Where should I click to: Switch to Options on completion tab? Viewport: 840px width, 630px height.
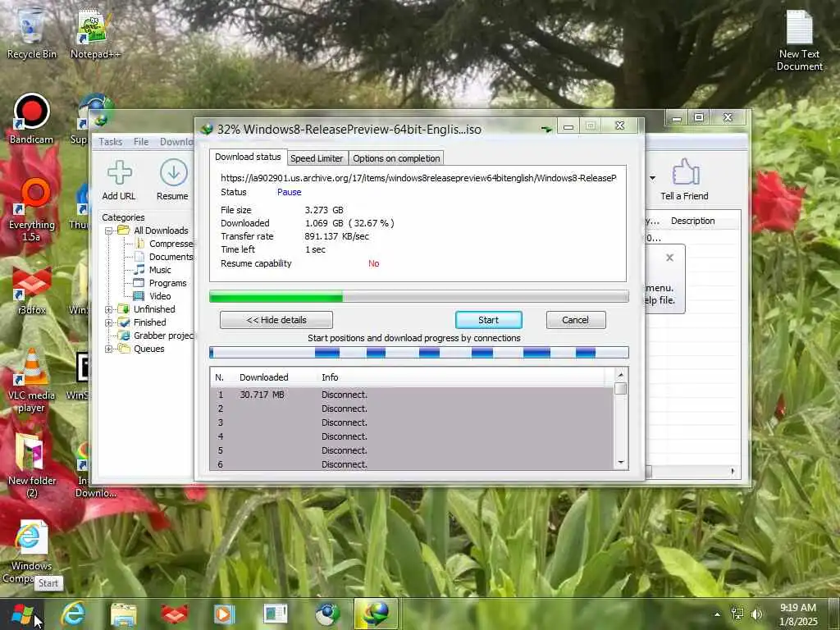click(x=396, y=158)
